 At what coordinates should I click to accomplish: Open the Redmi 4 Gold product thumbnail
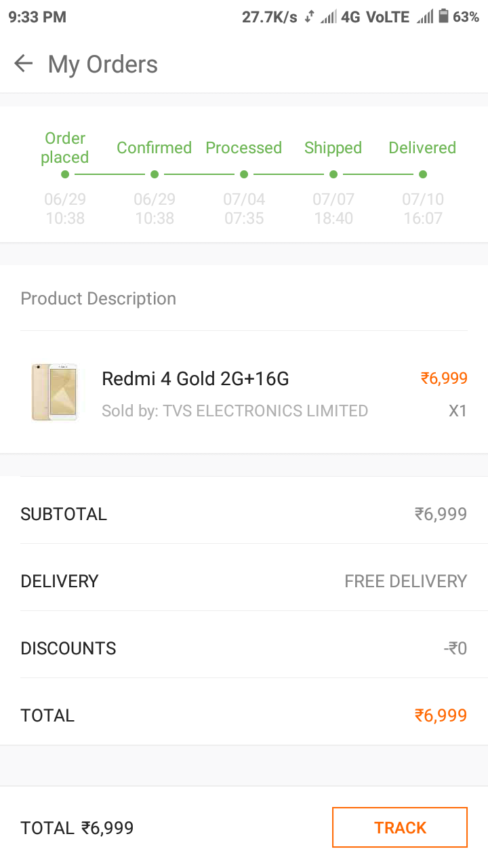tap(55, 392)
